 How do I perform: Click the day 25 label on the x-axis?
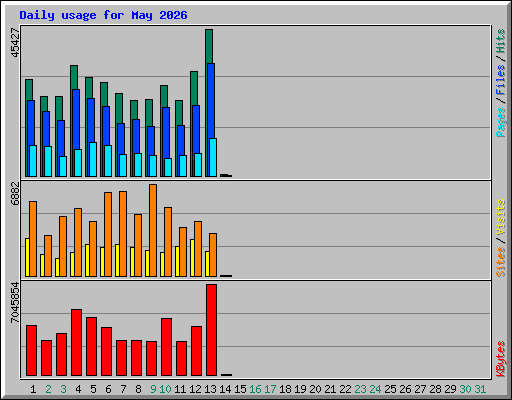click(x=390, y=389)
